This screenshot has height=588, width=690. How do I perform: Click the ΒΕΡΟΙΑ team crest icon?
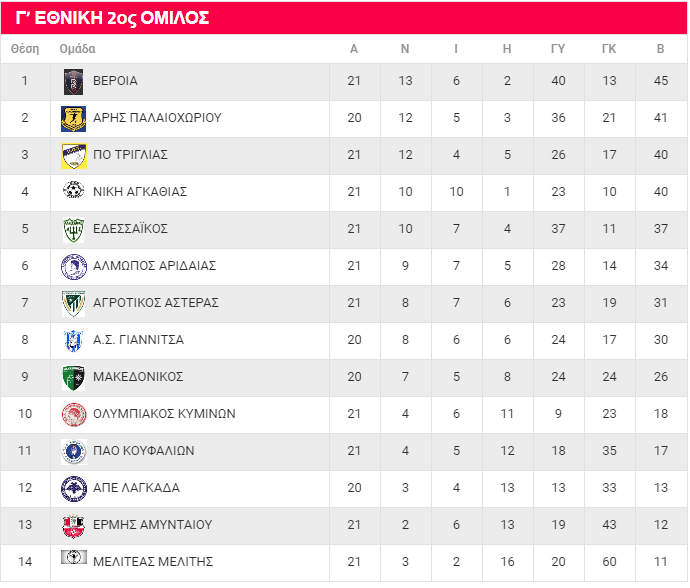pyautogui.click(x=73, y=82)
